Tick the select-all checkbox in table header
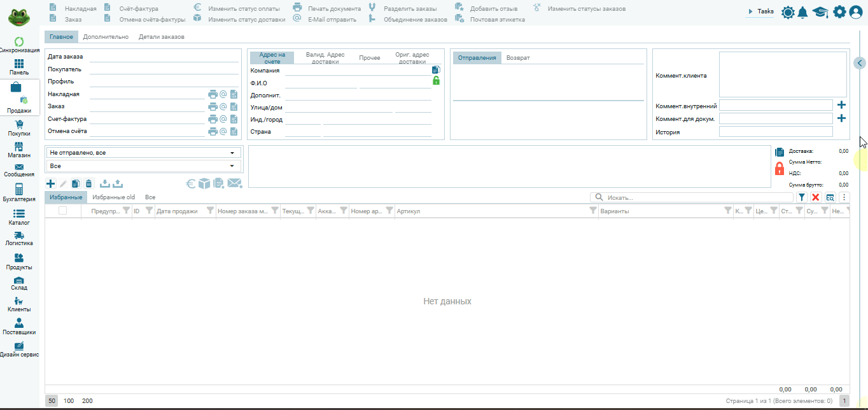 pos(62,211)
